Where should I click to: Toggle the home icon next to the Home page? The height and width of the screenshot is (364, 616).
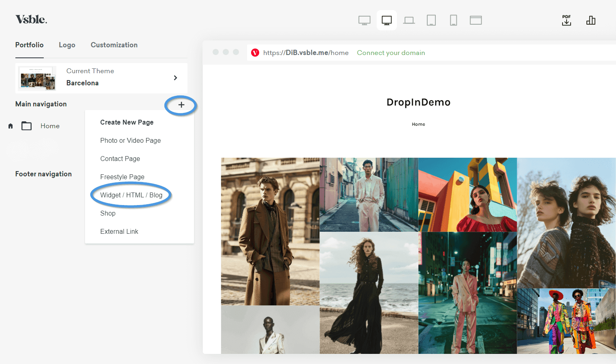(x=10, y=126)
